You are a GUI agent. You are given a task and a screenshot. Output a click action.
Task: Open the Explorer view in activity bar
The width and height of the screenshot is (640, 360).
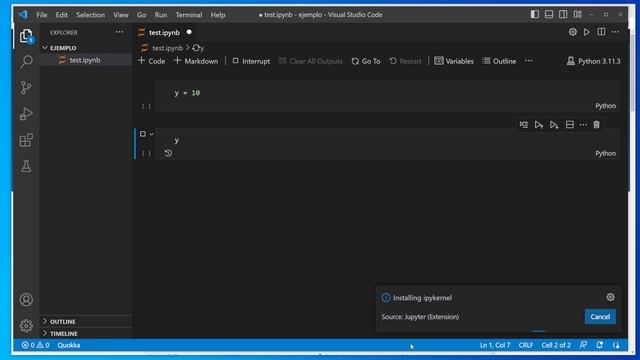tap(26, 36)
